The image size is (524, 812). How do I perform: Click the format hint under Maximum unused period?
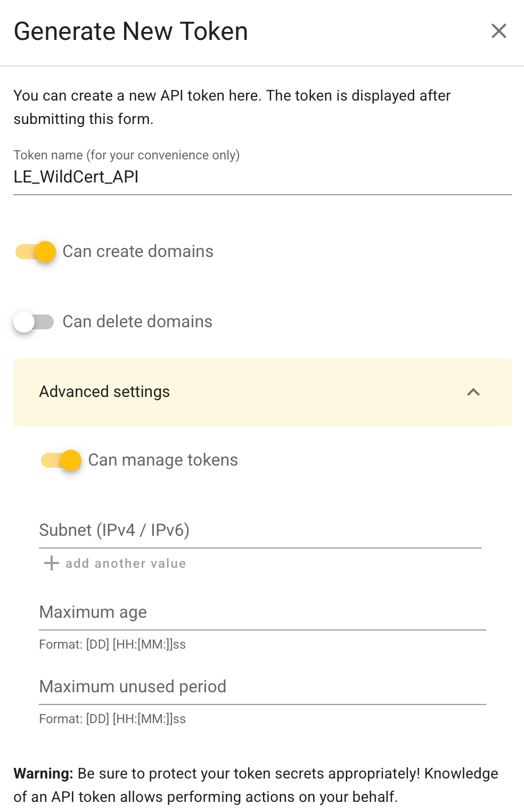[112, 719]
